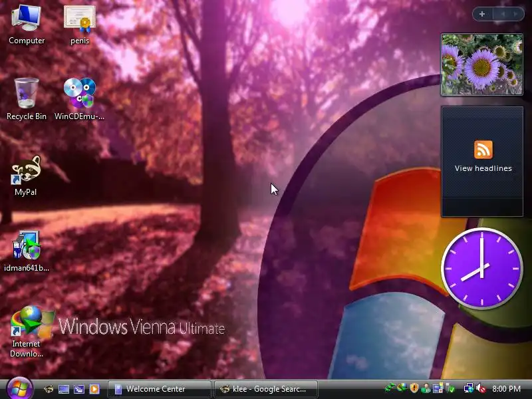Viewport: 532px width, 399px height.
Task: Add gadgets with the sidebar plus button
Action: (x=482, y=14)
